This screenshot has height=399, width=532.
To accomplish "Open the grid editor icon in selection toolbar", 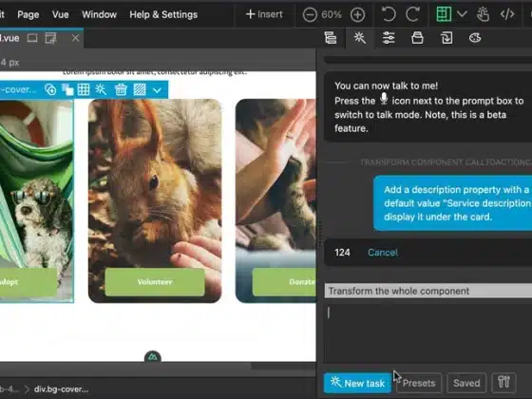I will (x=84, y=90).
